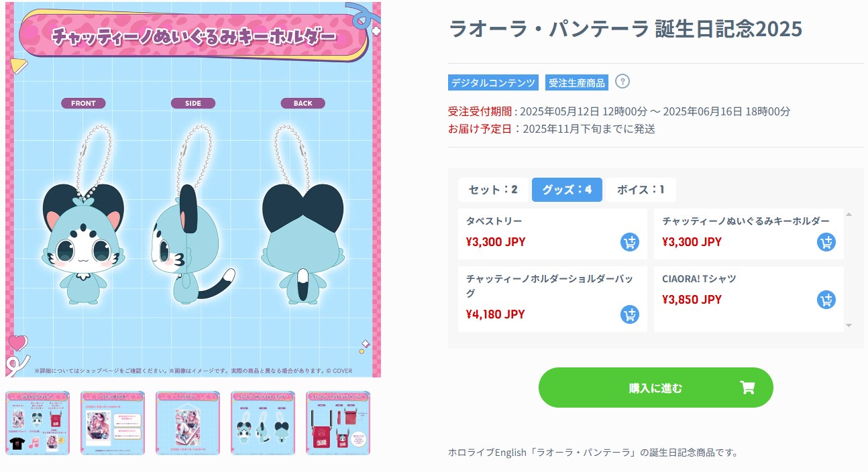Add CIAORA! Tシャツ to the cart
The height and width of the screenshot is (472, 868).
(826, 300)
